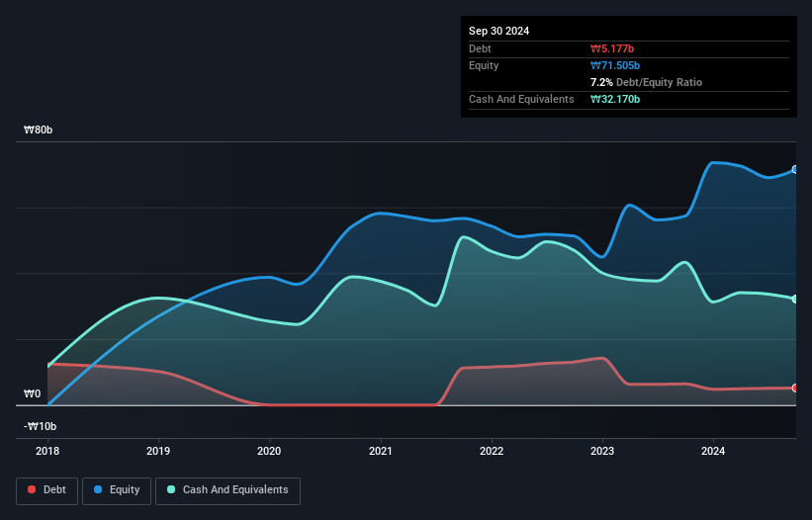Click the ₩32.170b cash value
The height and width of the screenshot is (520, 812).
615,99
